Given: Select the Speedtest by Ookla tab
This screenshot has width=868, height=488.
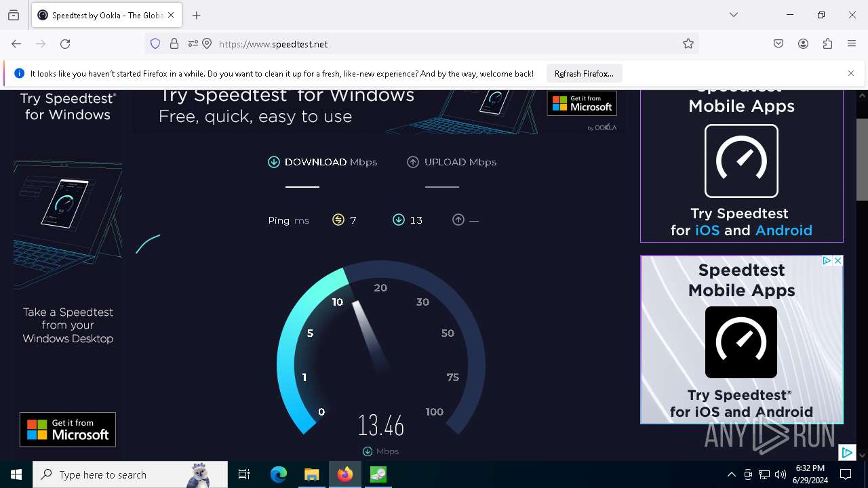Looking at the screenshot, I should tap(106, 15).
